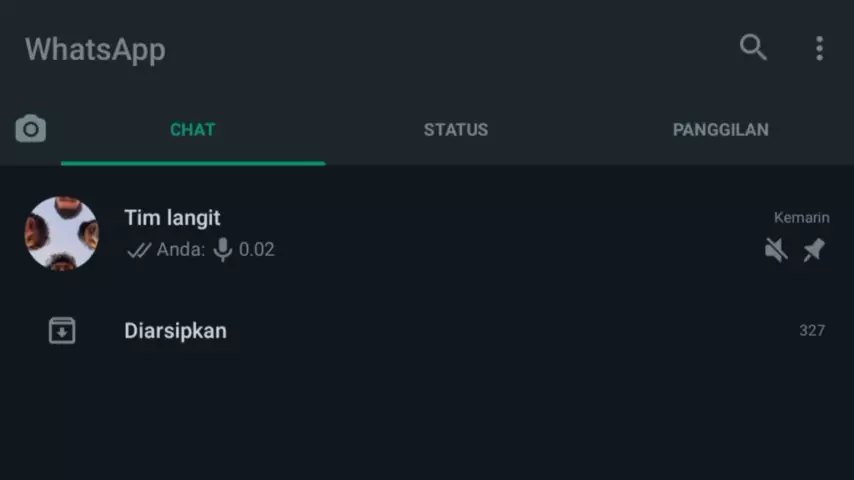The image size is (854, 480).
Task: Click the double check mark read receipt
Action: point(138,250)
